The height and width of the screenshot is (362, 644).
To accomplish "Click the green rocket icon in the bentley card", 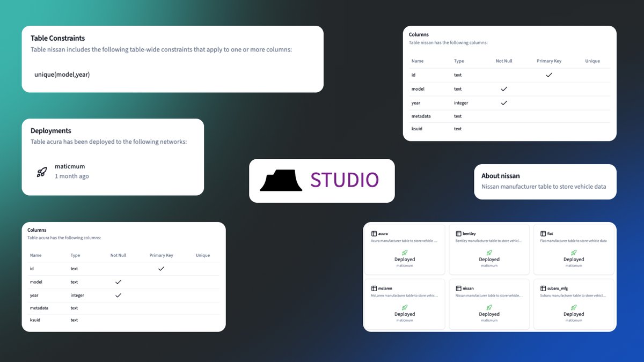I will click(x=489, y=253).
